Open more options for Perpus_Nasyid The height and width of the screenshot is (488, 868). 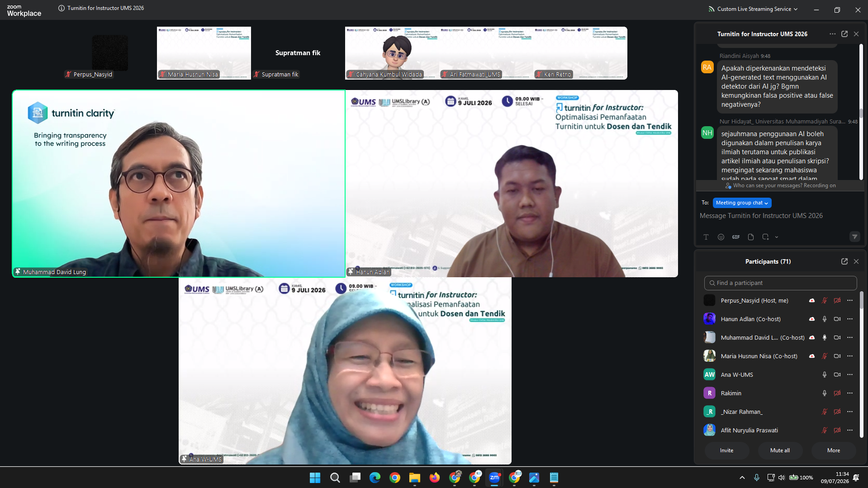[850, 301]
